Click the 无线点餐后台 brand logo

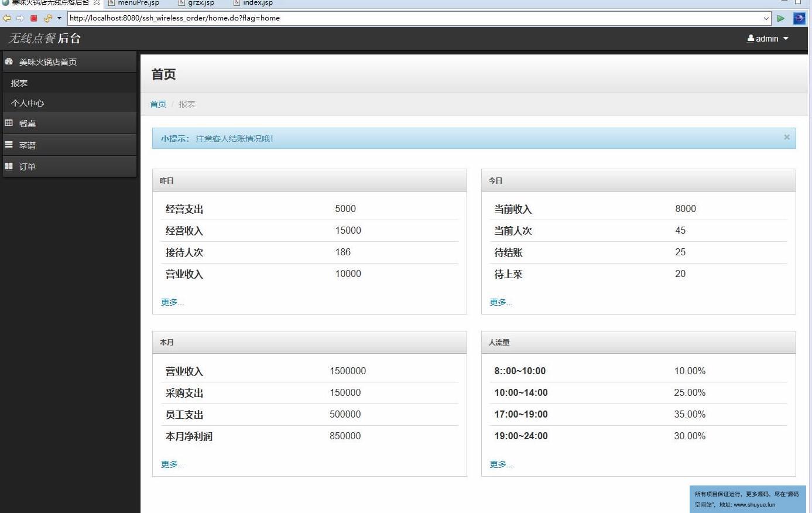point(44,39)
